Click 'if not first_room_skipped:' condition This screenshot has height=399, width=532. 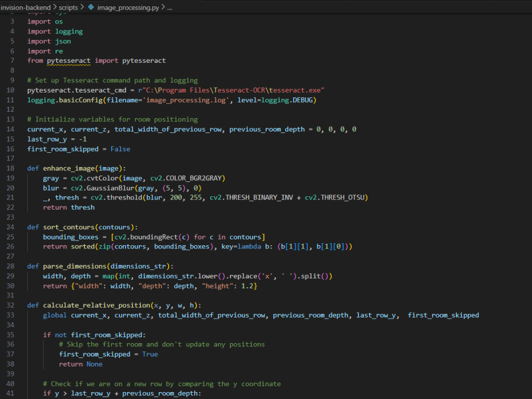94,335
